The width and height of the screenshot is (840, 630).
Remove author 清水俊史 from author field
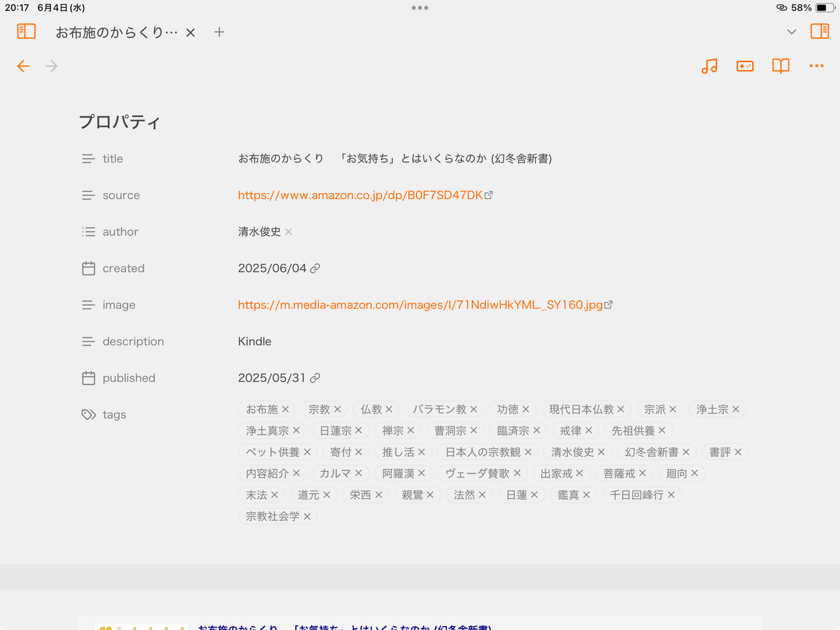point(289,232)
